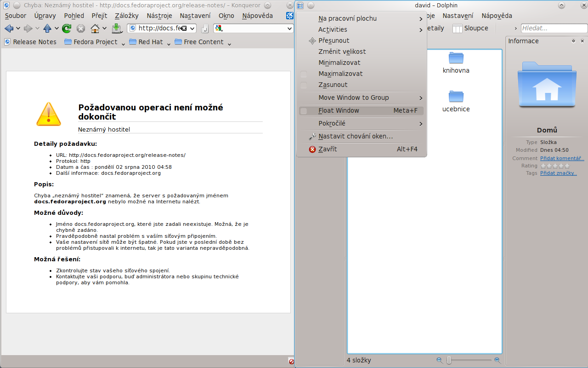Move the Dolphin icon zoom slider handle
This screenshot has width=588, height=368.
[449, 360]
